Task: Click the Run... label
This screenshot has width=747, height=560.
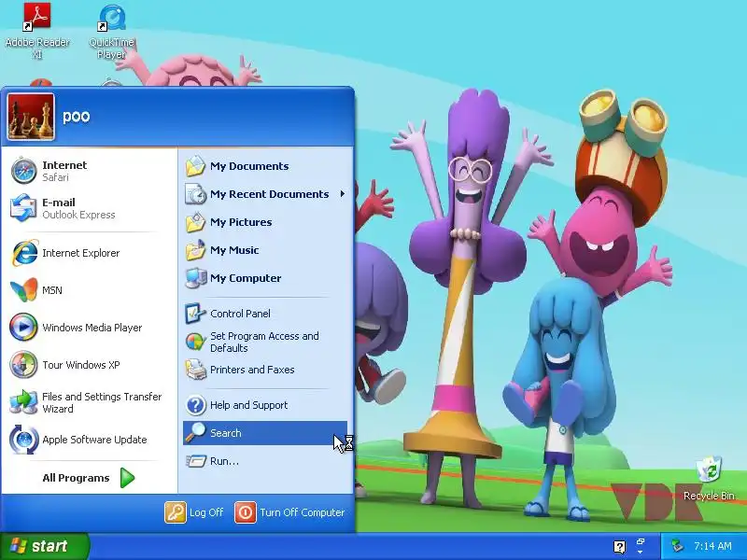Action: [224, 461]
